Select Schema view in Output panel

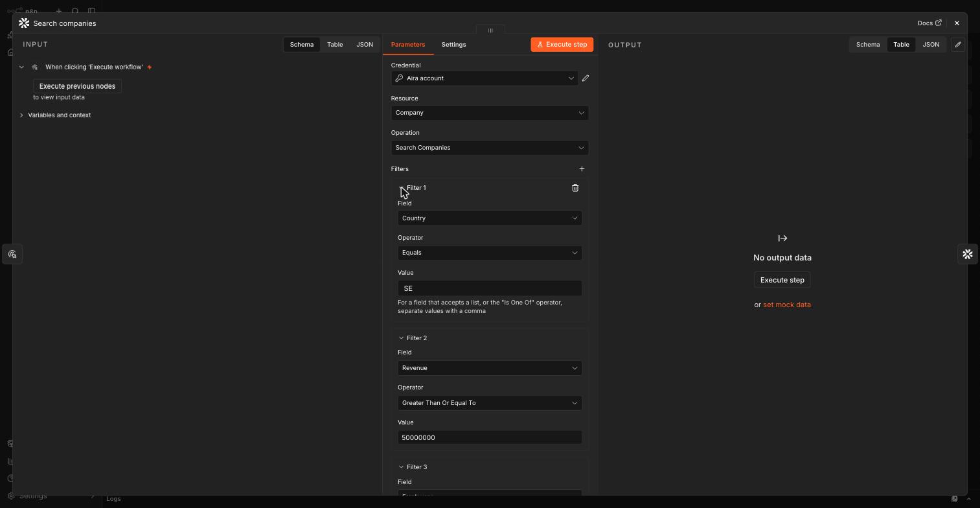pyautogui.click(x=868, y=45)
